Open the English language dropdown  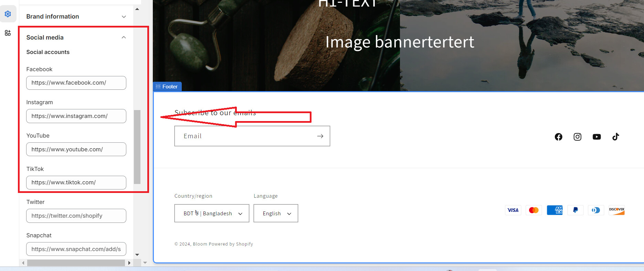pos(276,213)
